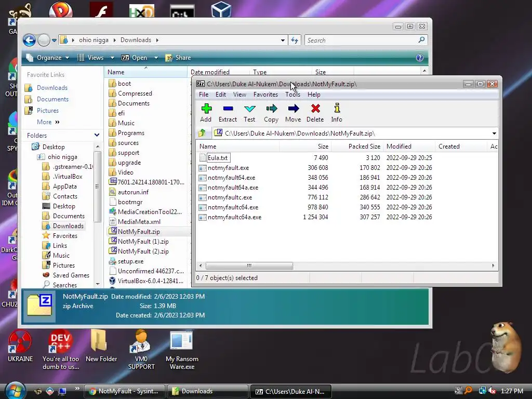Switch to NotMyFault Chrome taskbar button

[x=124, y=391]
